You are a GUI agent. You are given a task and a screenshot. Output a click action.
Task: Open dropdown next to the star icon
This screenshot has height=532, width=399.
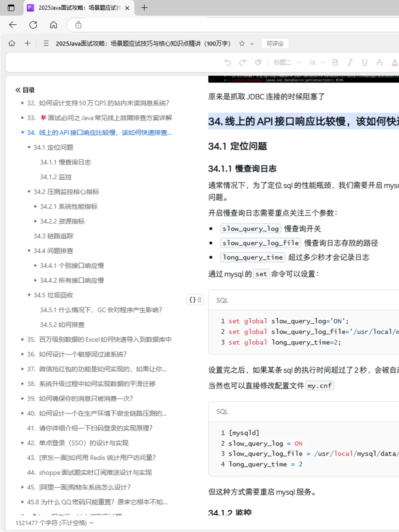[x=252, y=44]
